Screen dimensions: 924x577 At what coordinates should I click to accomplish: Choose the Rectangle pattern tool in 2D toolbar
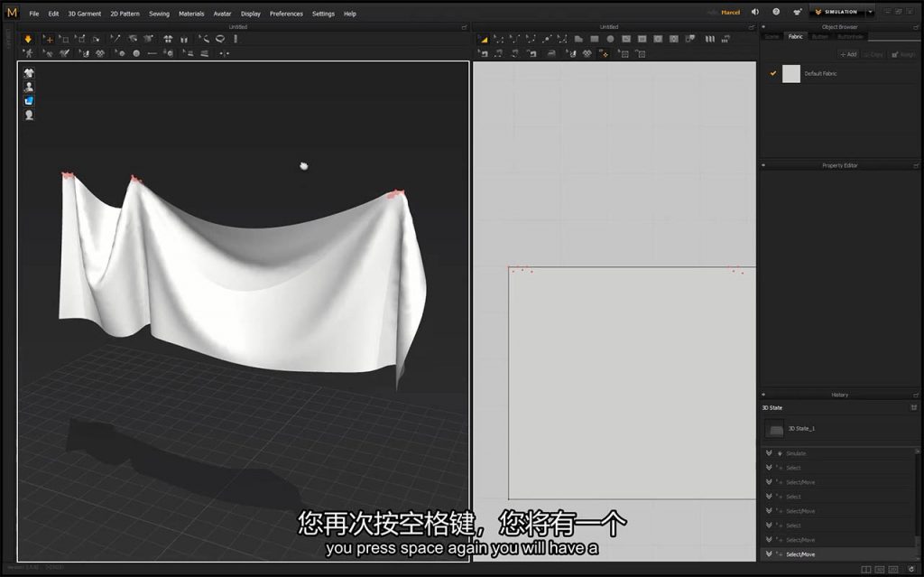pos(595,39)
